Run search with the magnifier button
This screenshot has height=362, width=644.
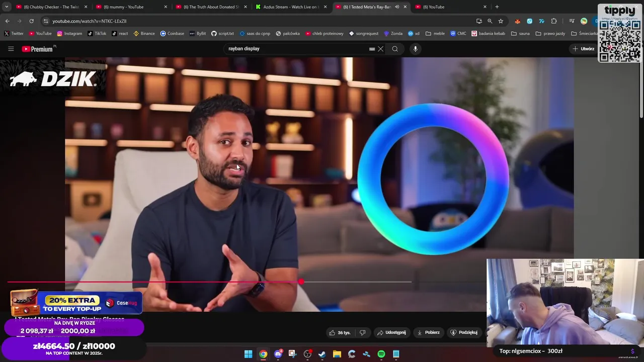[395, 49]
